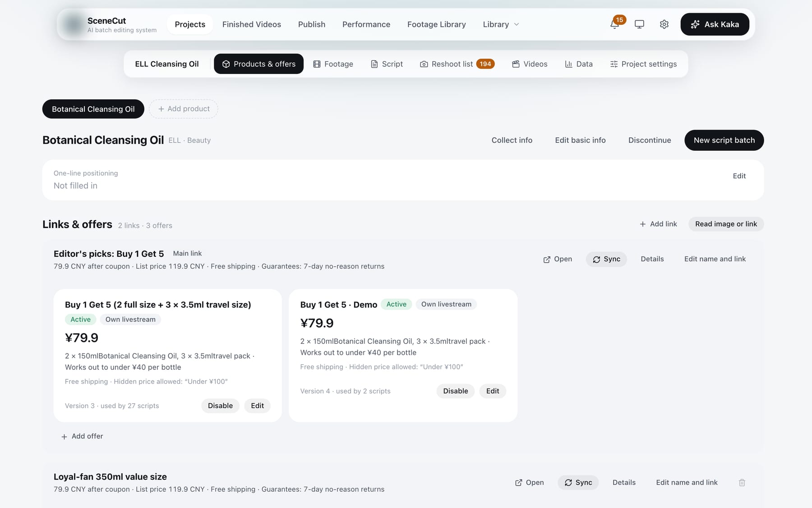812x508 pixels.
Task: Click Add link
Action: coord(658,224)
